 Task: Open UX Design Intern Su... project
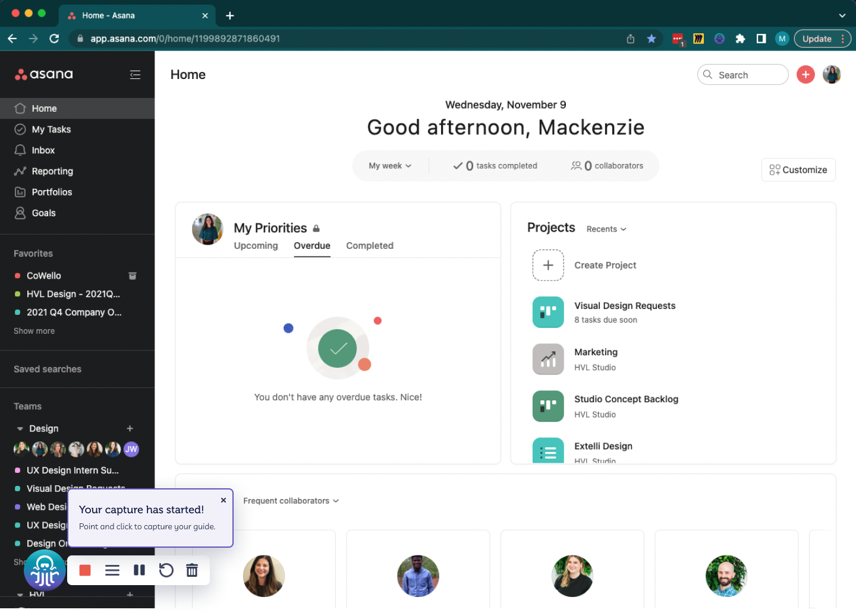73,470
